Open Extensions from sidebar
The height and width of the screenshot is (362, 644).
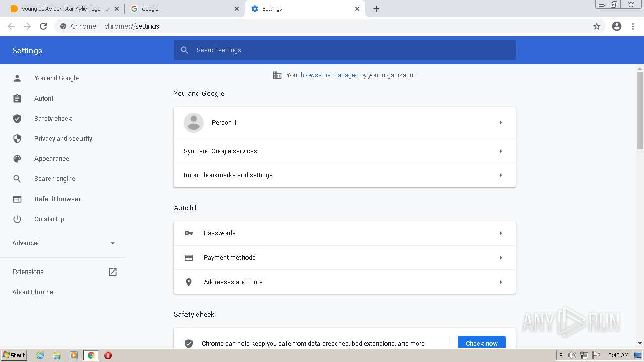tap(28, 272)
